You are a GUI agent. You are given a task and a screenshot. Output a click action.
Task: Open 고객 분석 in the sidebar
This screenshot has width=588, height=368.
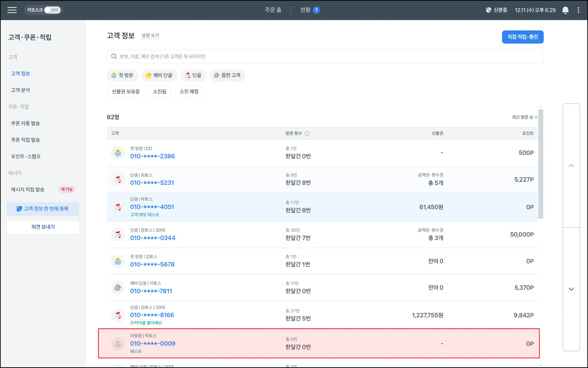[x=20, y=90]
